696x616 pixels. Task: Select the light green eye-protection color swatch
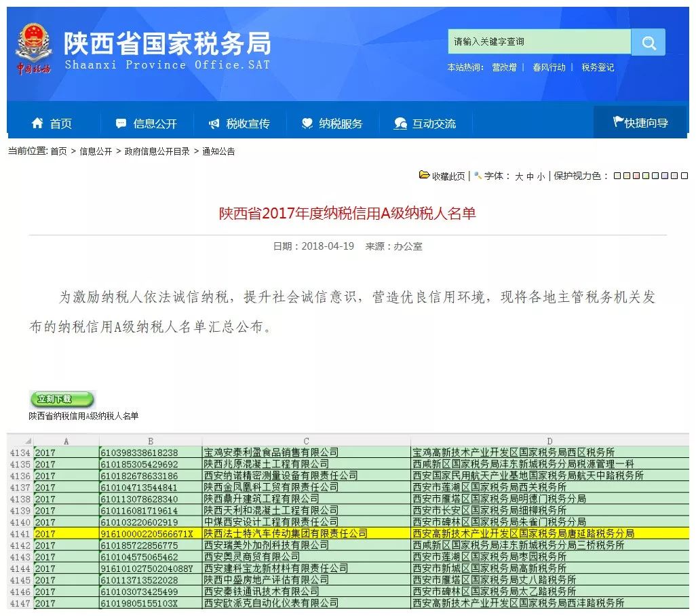646,176
